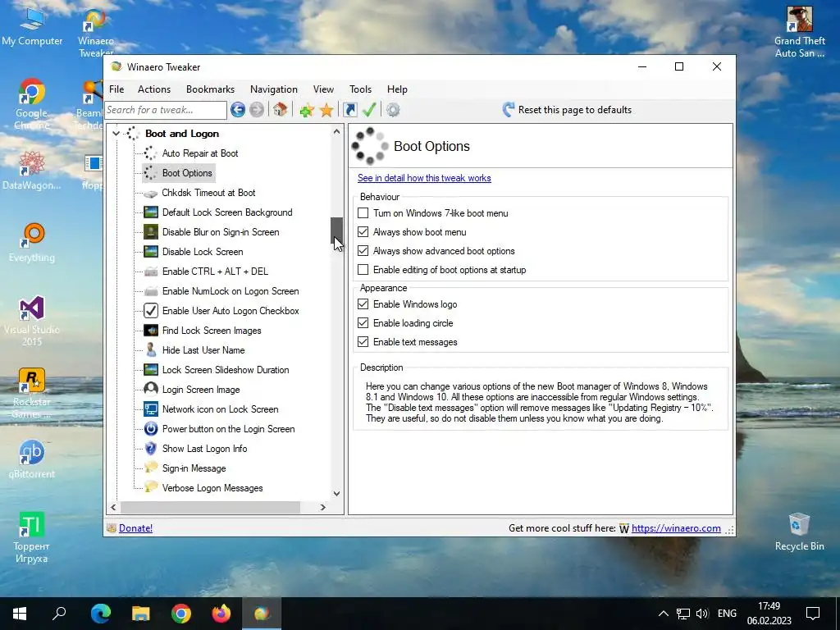Click the Login Screen Image avatar icon

(151, 390)
